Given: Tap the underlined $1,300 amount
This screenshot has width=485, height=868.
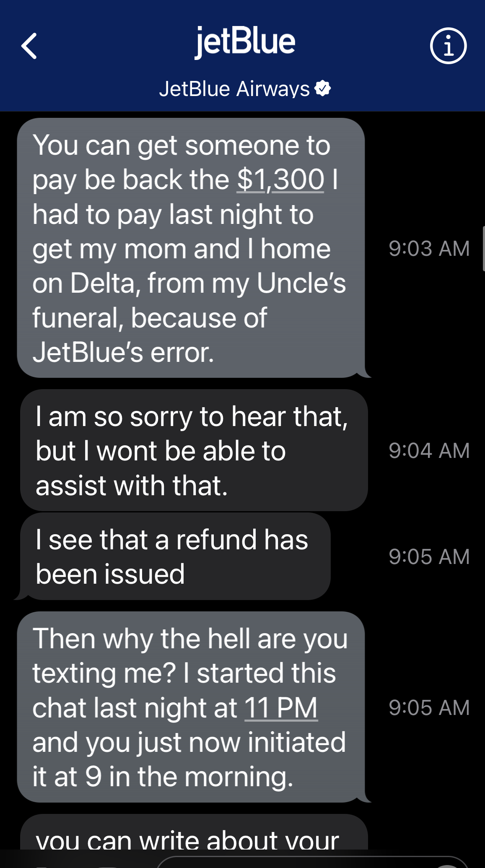Looking at the screenshot, I should click(280, 180).
